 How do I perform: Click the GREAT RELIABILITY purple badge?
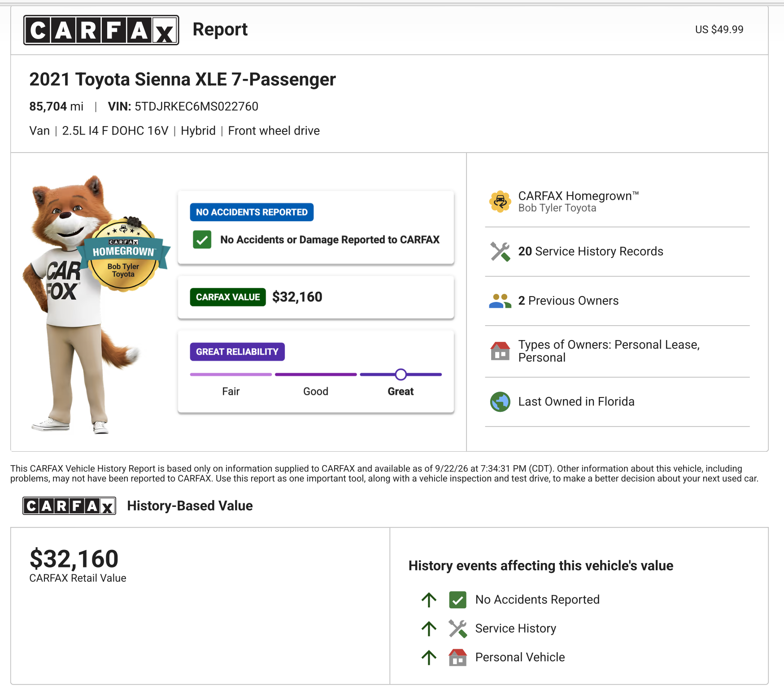pos(237,352)
